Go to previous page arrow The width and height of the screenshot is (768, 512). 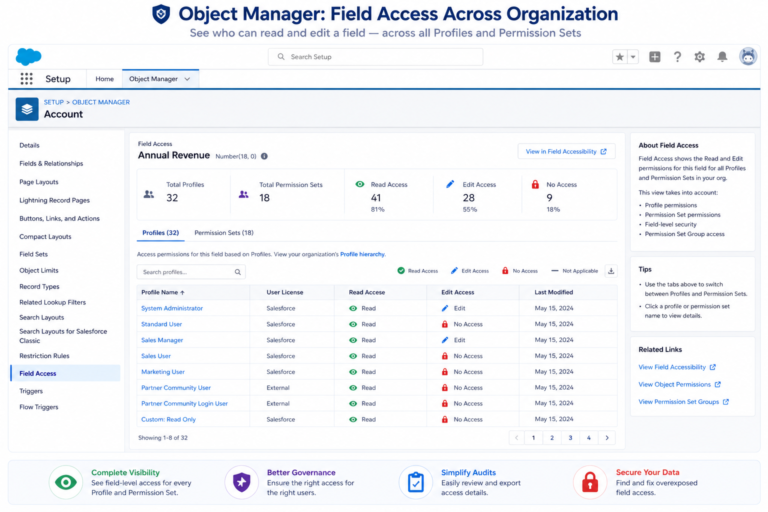[516, 438]
